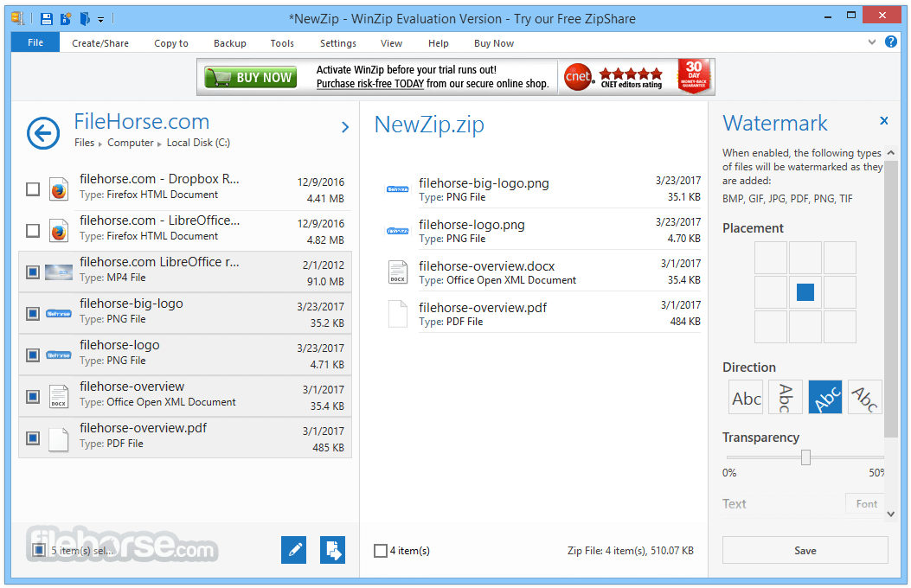The width and height of the screenshot is (911, 588).
Task: Uncheck the filehorse-overview docx checkbox
Action: [x=33, y=397]
